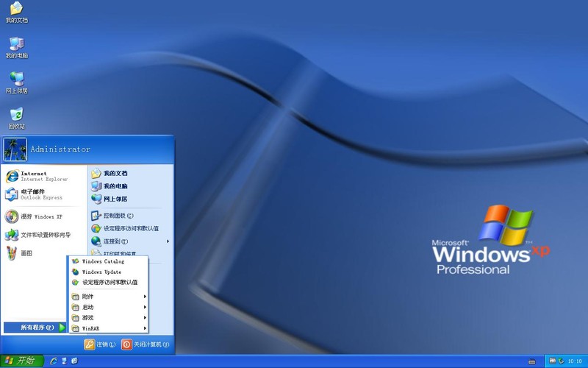The width and height of the screenshot is (588, 368).
Task: Open 网上邻居 in Start menu right column
Action: tap(131, 199)
